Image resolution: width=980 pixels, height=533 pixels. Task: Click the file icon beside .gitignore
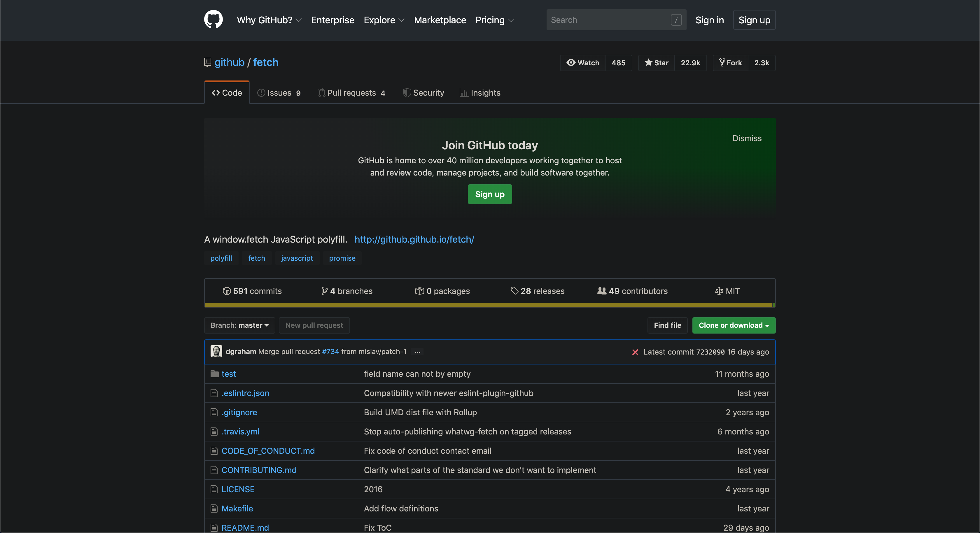(x=214, y=412)
